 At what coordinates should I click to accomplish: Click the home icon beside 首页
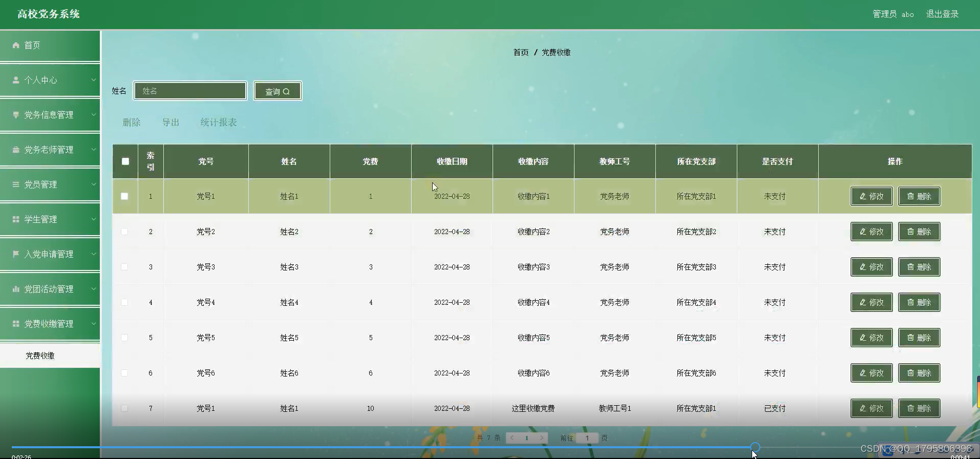click(x=16, y=45)
